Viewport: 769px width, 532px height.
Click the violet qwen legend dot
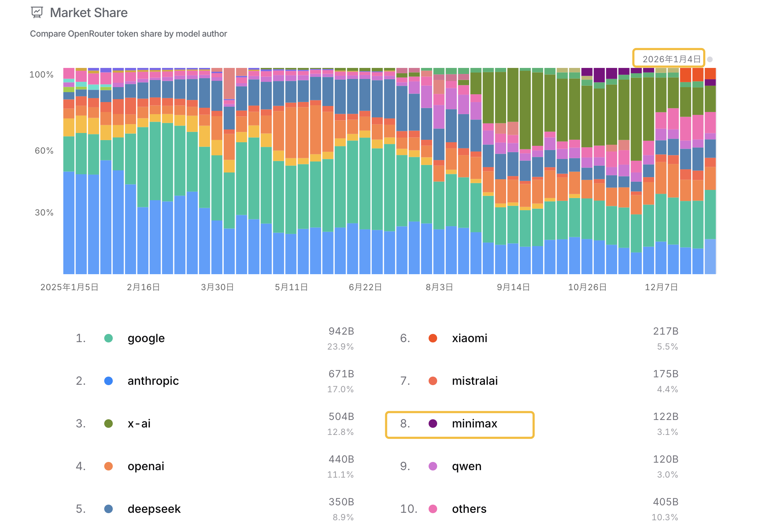coord(433,466)
